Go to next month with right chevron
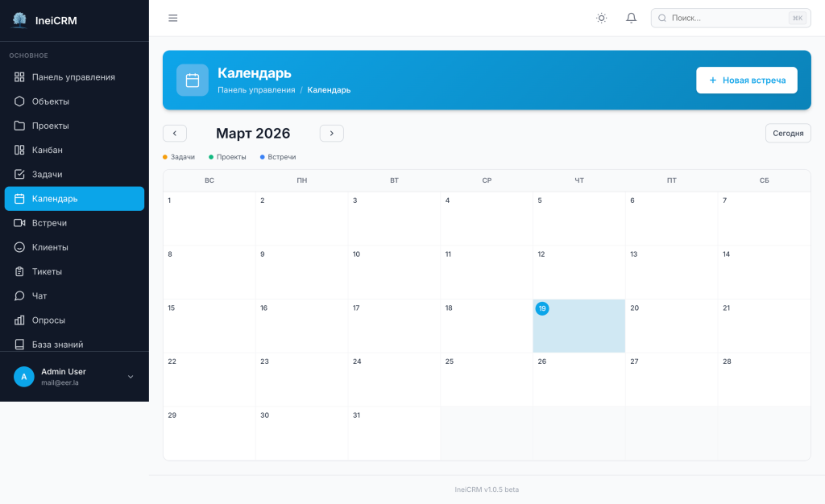The image size is (825, 504). pyautogui.click(x=331, y=133)
